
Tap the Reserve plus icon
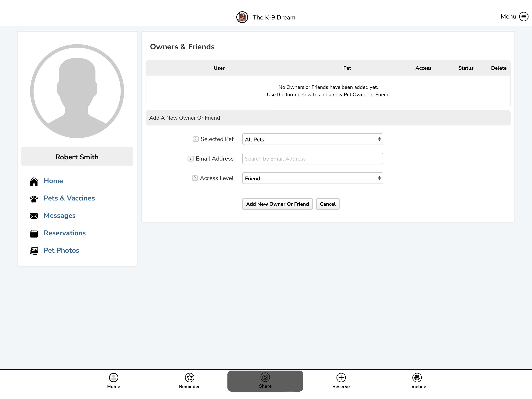coord(341,377)
